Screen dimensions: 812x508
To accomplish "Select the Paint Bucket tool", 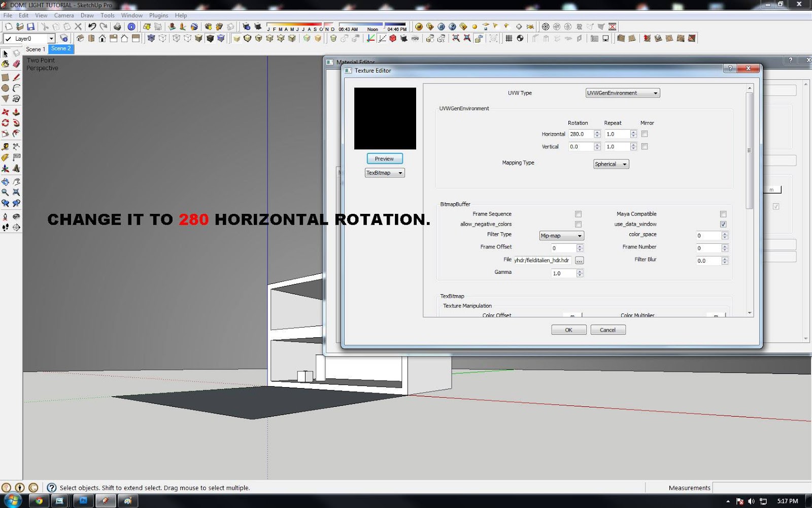I will (x=6, y=63).
